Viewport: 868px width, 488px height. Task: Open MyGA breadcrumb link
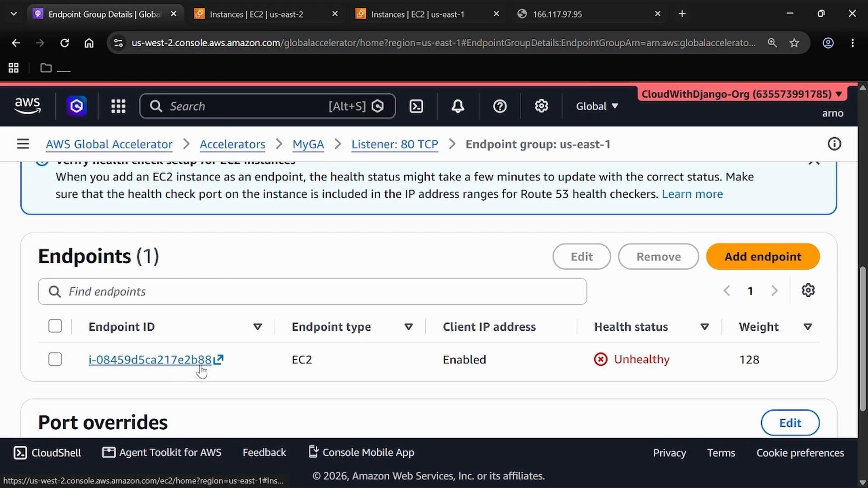(x=308, y=145)
